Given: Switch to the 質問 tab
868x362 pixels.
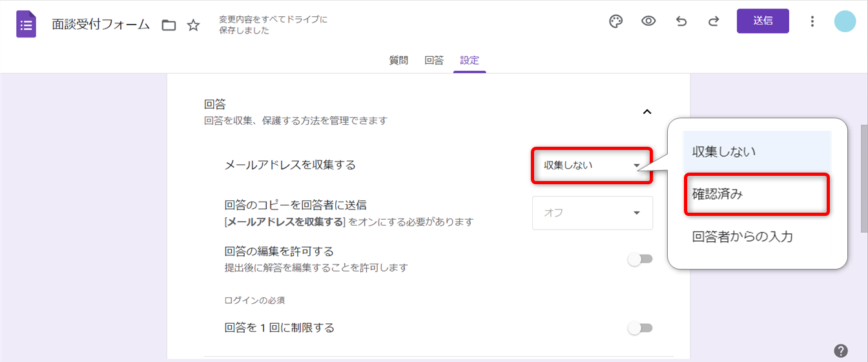Looking at the screenshot, I should pos(398,61).
